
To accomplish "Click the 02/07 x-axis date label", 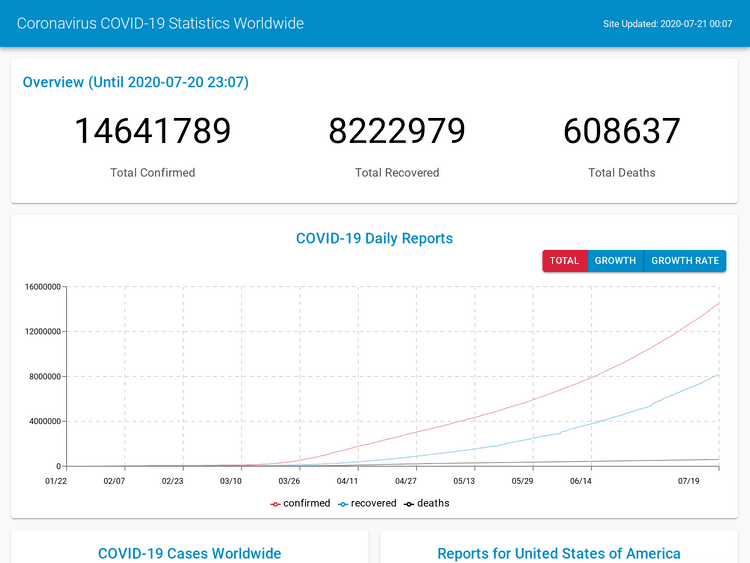I will pos(114,481).
